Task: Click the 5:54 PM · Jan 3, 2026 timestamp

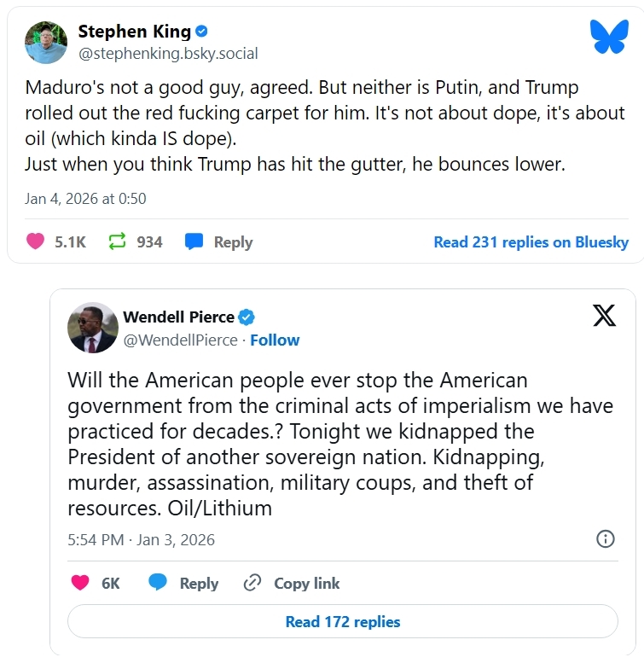Action: point(141,539)
